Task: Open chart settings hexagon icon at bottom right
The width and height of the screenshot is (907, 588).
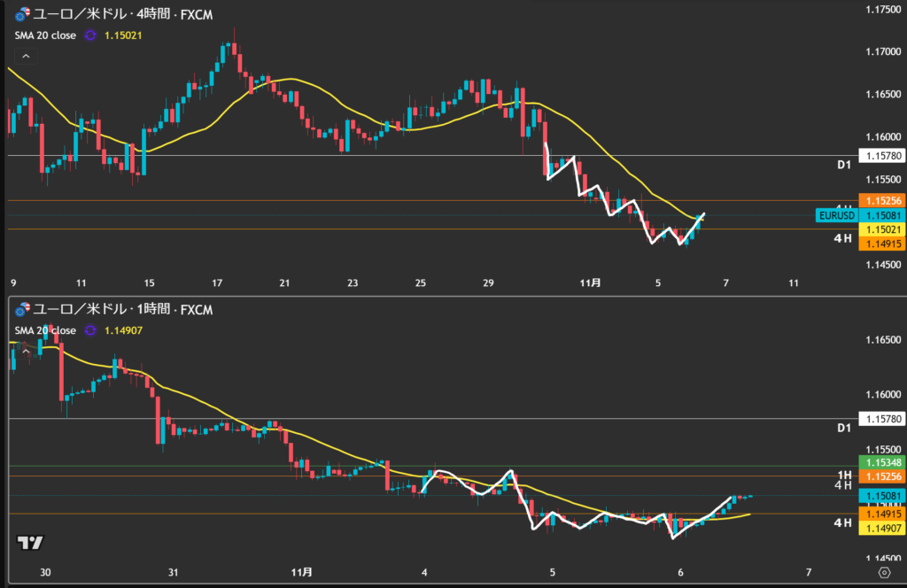Action: point(883,574)
